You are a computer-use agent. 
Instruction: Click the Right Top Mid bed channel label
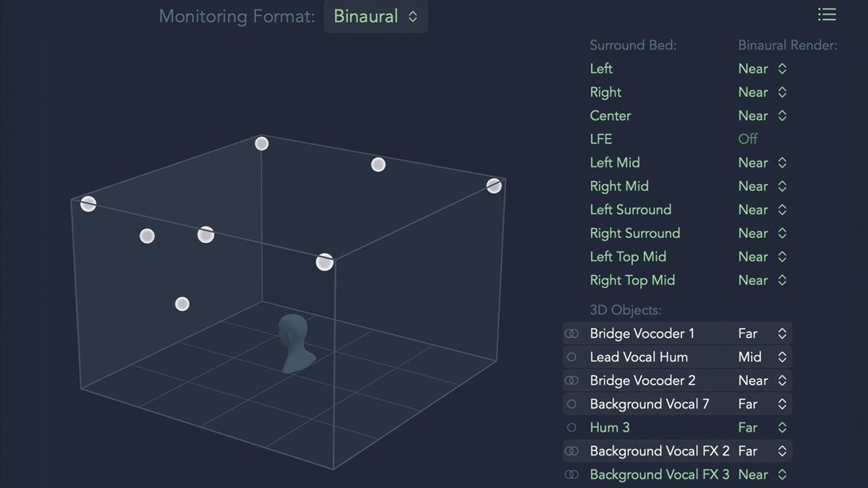632,280
